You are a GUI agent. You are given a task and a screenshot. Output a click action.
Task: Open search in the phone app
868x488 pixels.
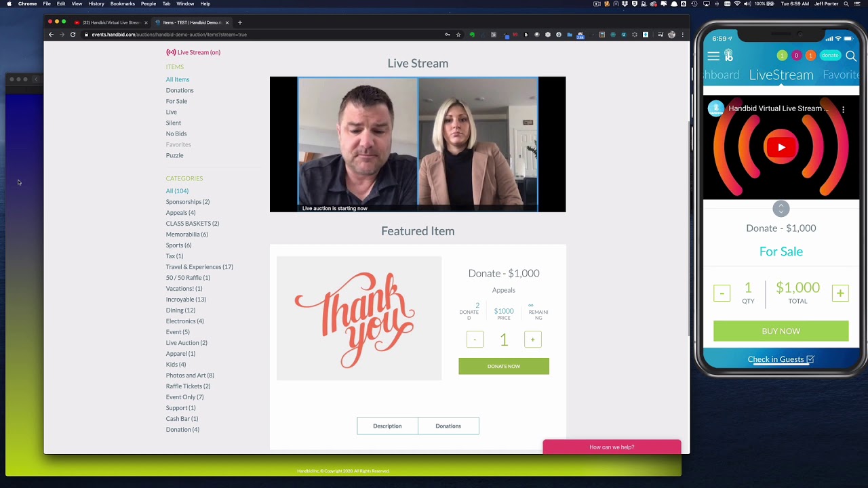coord(851,56)
